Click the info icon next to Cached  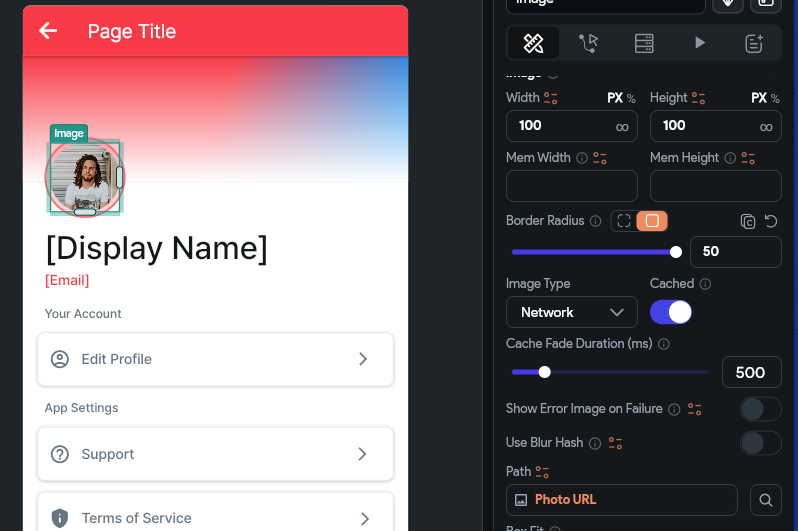pyautogui.click(x=705, y=284)
